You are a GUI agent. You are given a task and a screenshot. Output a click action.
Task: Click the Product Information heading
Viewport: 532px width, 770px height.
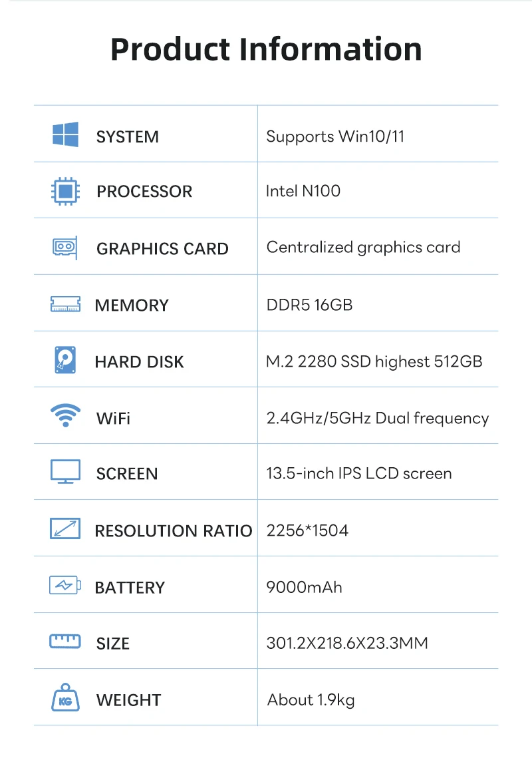266,50
